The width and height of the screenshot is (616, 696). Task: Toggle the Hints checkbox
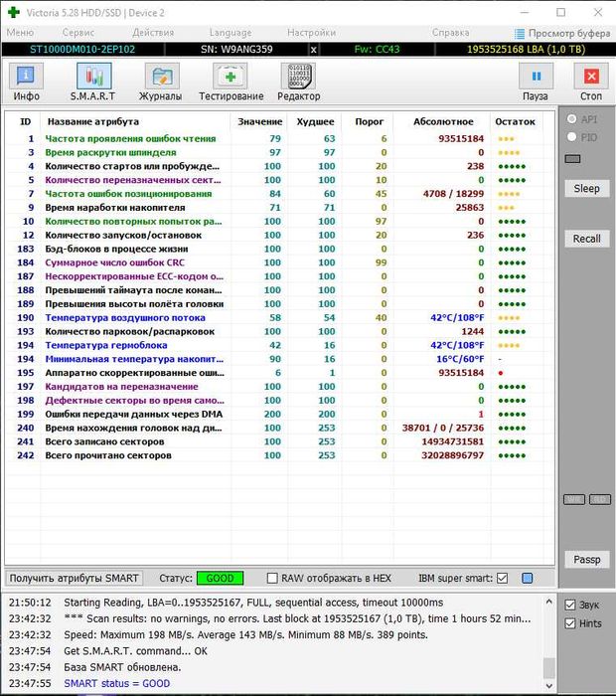tap(570, 623)
